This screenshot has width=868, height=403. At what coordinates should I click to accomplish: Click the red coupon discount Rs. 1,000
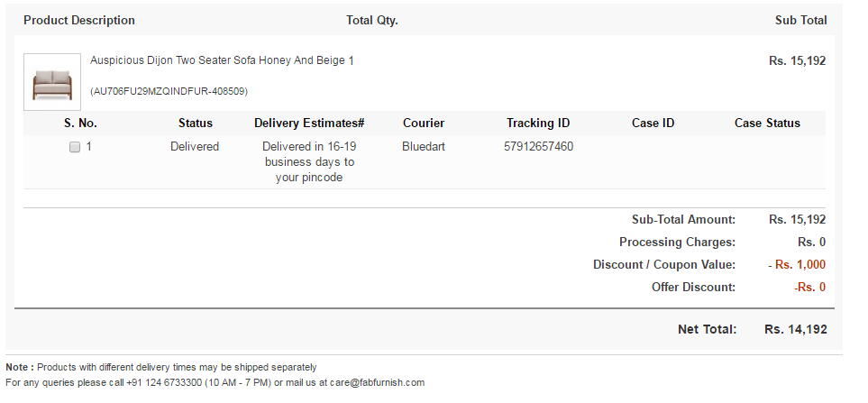[799, 264]
